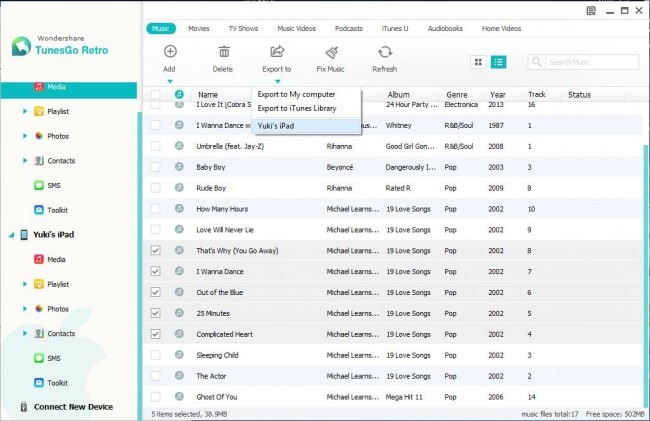The width and height of the screenshot is (650, 421).
Task: Switch to the iTunes U tab
Action: click(x=395, y=29)
